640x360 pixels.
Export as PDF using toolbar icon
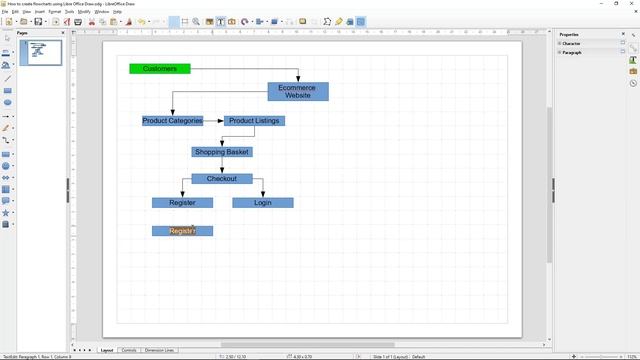[67, 22]
